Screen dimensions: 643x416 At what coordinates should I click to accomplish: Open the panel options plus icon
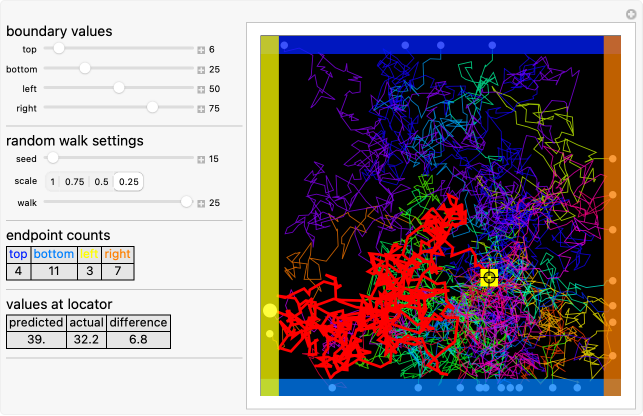[x=631, y=15]
